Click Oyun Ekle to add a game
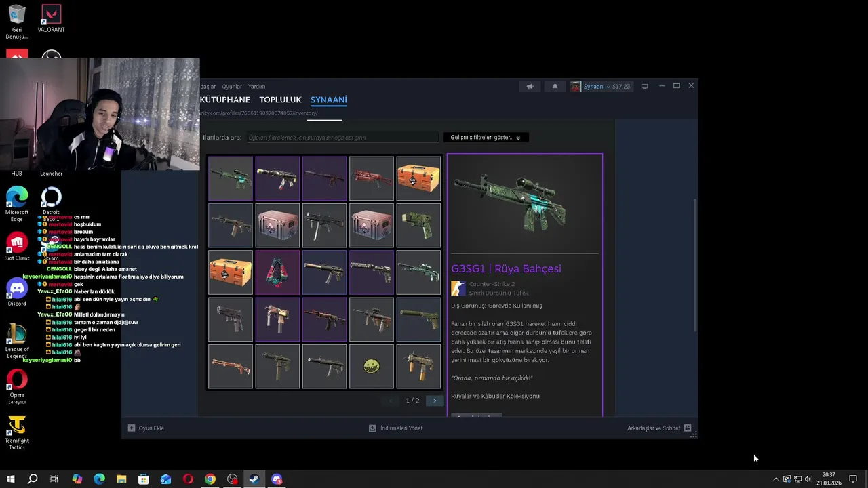The width and height of the screenshot is (868, 488). [x=151, y=428]
